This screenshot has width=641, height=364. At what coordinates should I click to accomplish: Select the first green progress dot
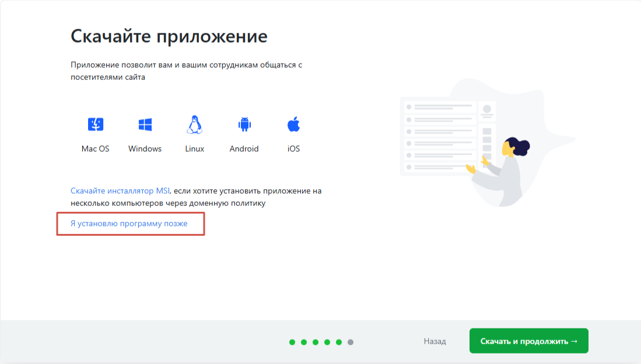click(x=292, y=342)
